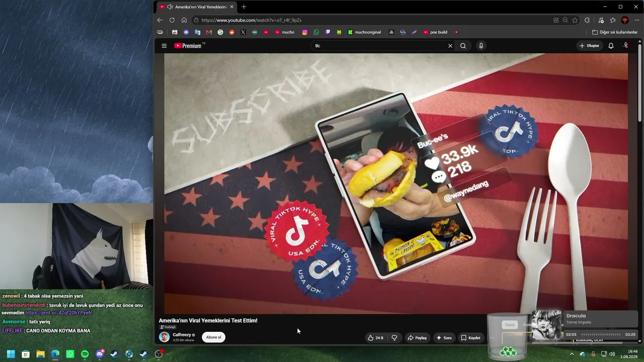
Task: Open Discord from the taskbar
Action: [x=100, y=354]
